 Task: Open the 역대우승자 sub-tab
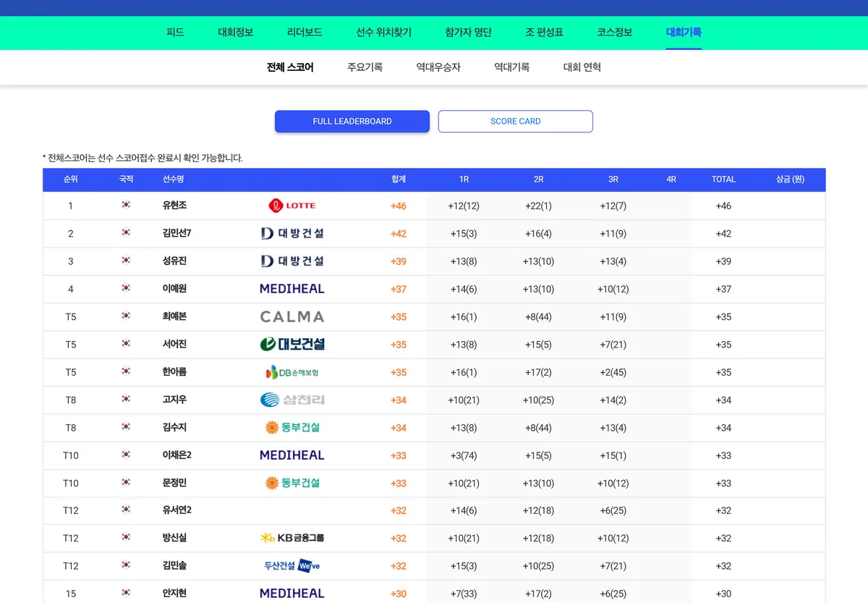click(x=438, y=67)
